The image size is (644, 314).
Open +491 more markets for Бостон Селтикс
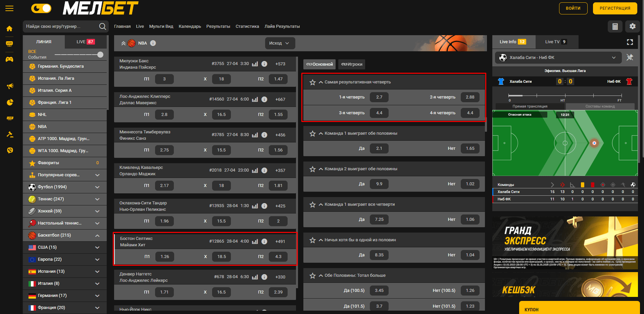(x=280, y=241)
